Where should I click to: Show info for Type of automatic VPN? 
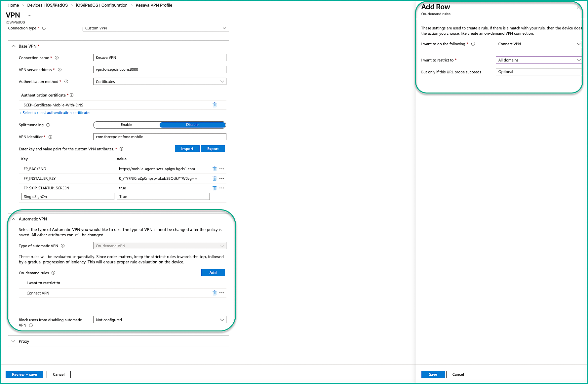(x=63, y=246)
